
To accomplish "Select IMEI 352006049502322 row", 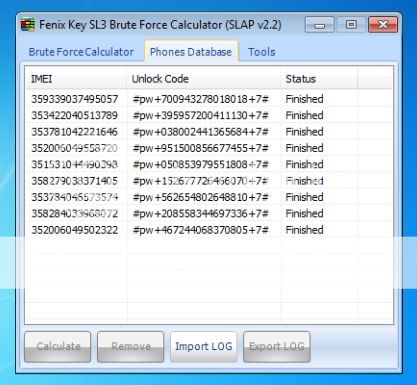I will [x=209, y=230].
